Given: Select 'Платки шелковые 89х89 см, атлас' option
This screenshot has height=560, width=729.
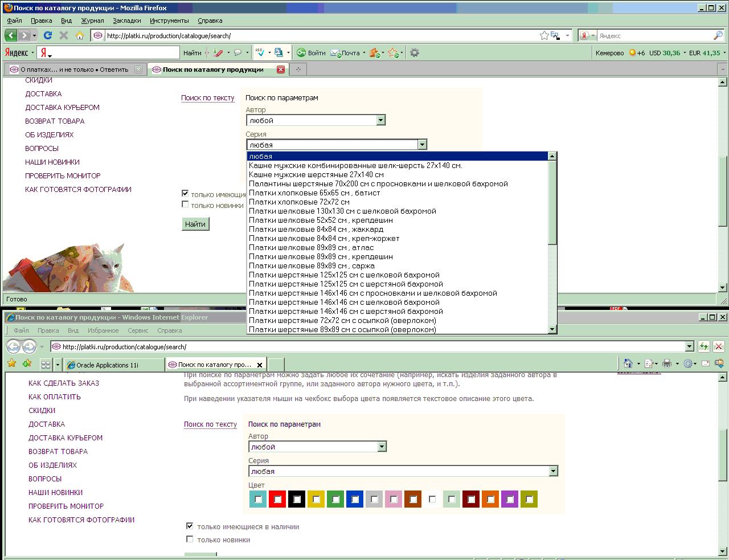Looking at the screenshot, I should click(311, 247).
